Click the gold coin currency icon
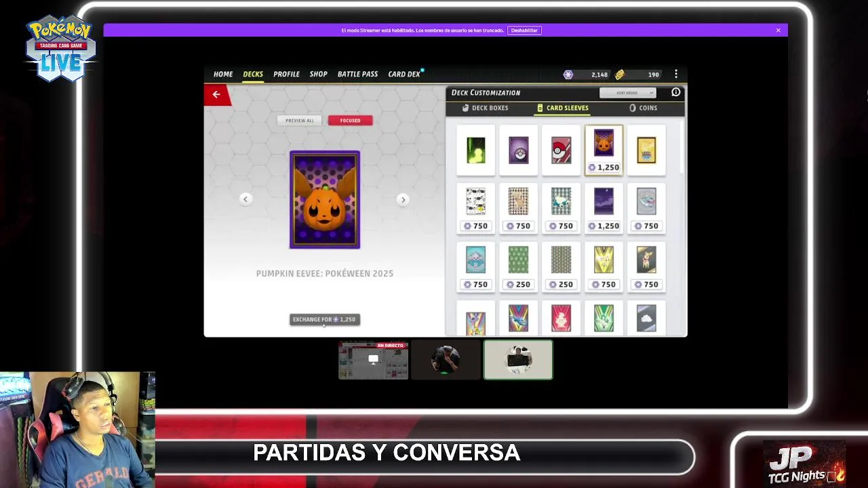The image size is (868, 488). pyautogui.click(x=619, y=75)
